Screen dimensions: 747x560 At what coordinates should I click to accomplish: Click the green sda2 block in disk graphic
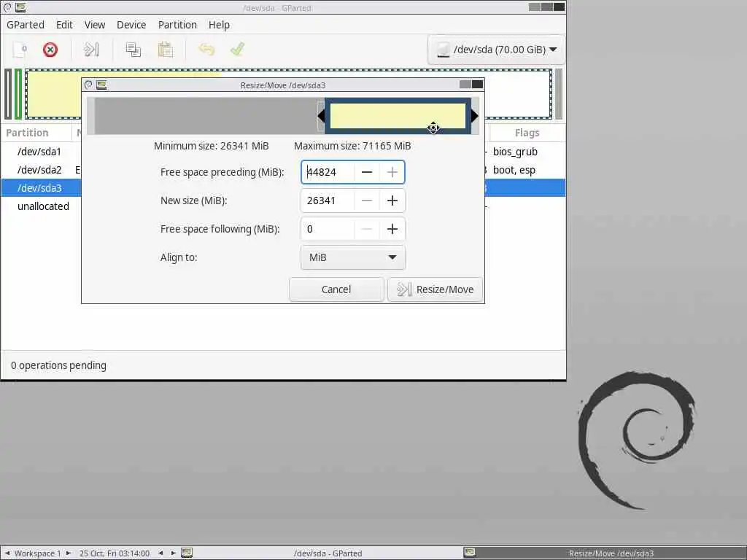click(18, 94)
